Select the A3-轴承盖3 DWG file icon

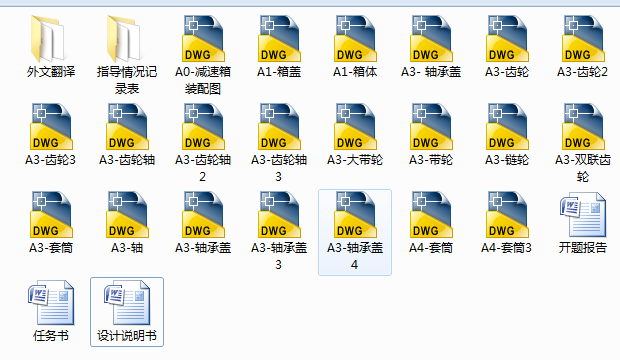click(x=279, y=214)
